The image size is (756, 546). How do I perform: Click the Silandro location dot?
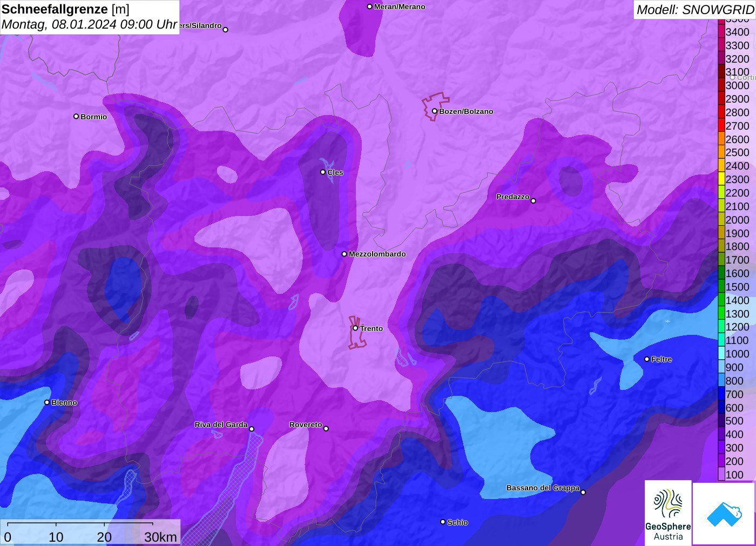pos(226,30)
